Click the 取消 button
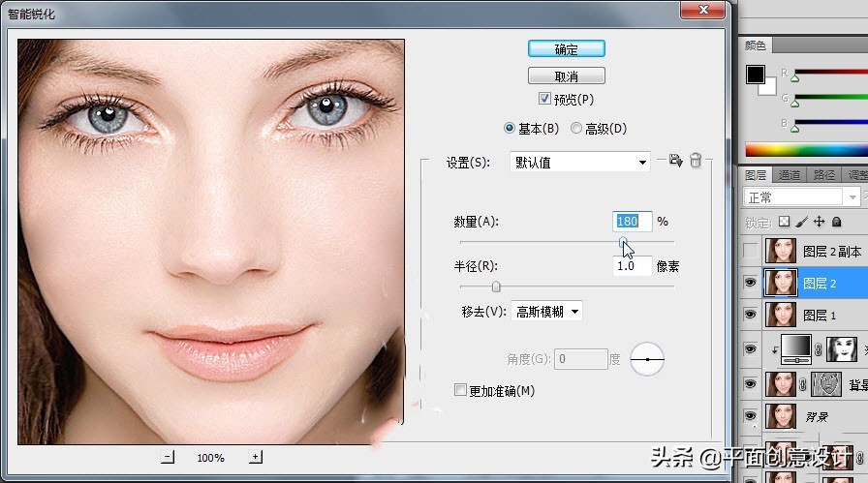This screenshot has height=483, width=868. [567, 75]
